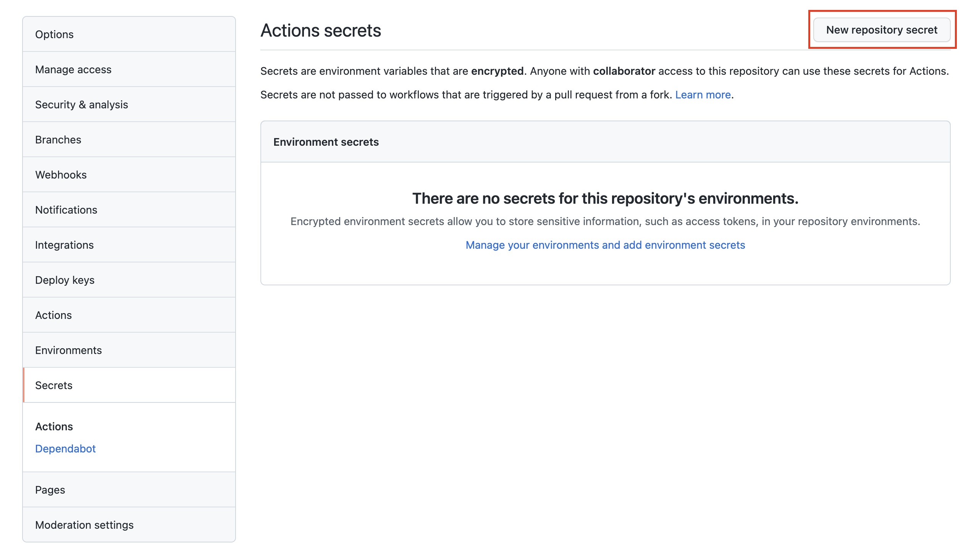Open Manage your environments link
The height and width of the screenshot is (560, 966).
point(605,245)
